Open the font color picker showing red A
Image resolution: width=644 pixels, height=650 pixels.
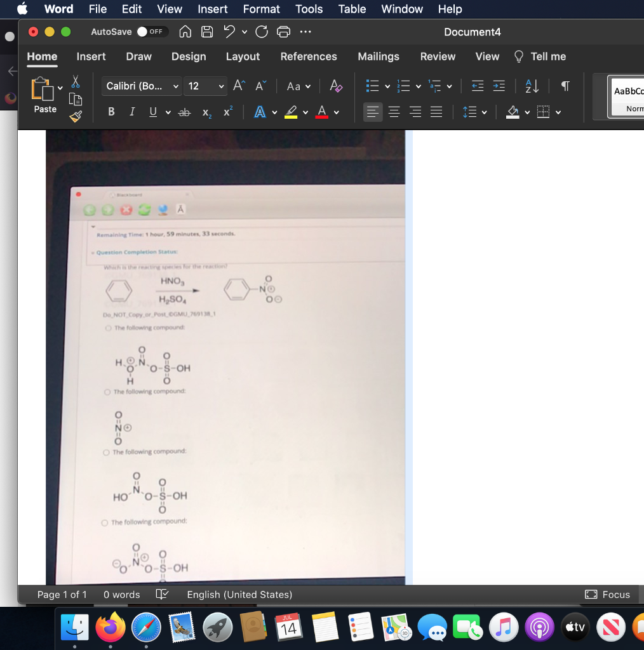click(x=322, y=112)
